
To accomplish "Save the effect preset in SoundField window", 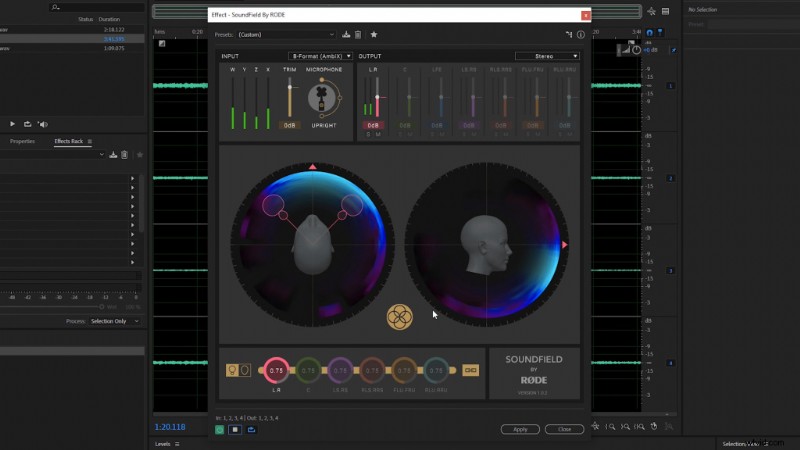I will click(x=346, y=35).
